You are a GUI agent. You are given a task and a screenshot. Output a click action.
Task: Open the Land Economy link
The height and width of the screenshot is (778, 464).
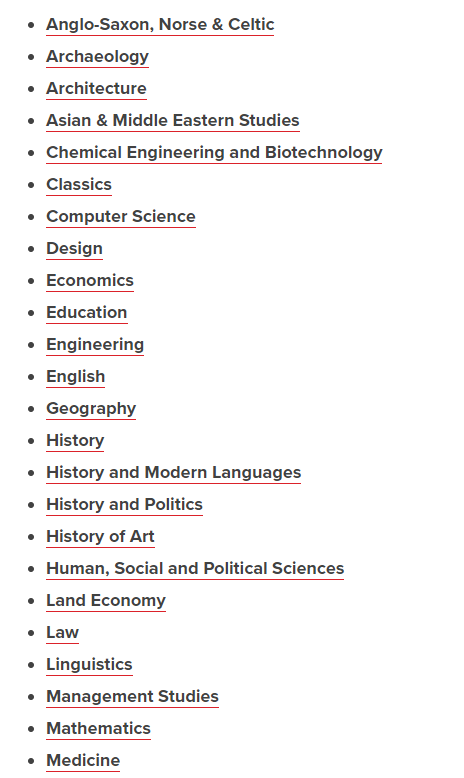[106, 600]
